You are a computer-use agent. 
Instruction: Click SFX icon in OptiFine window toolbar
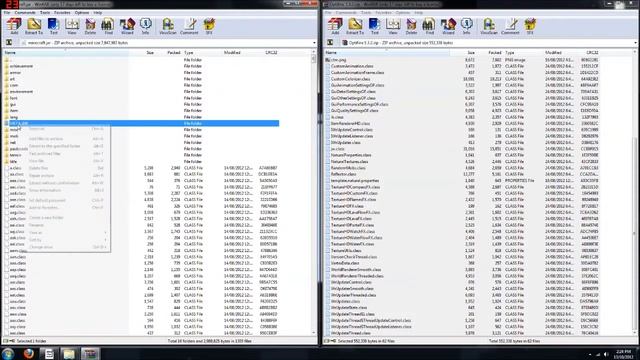point(530,26)
